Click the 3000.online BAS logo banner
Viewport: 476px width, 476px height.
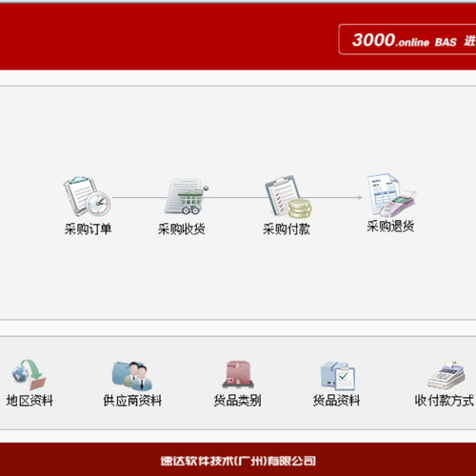tap(407, 39)
